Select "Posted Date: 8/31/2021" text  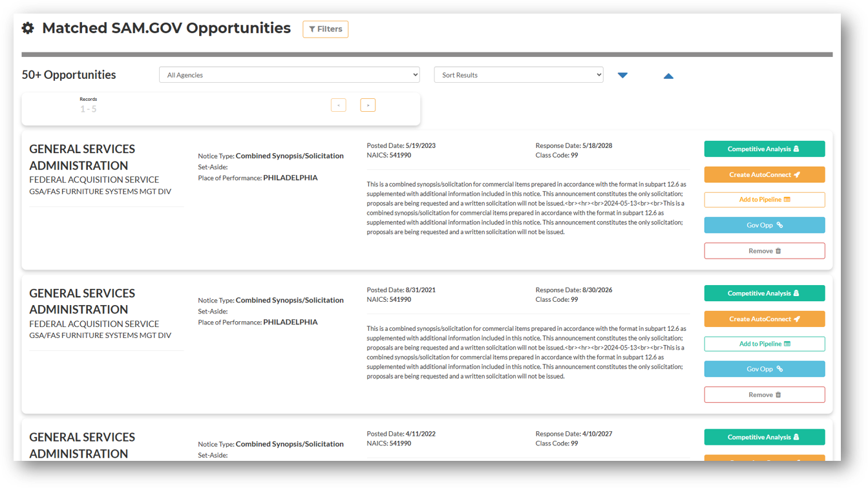click(x=401, y=290)
